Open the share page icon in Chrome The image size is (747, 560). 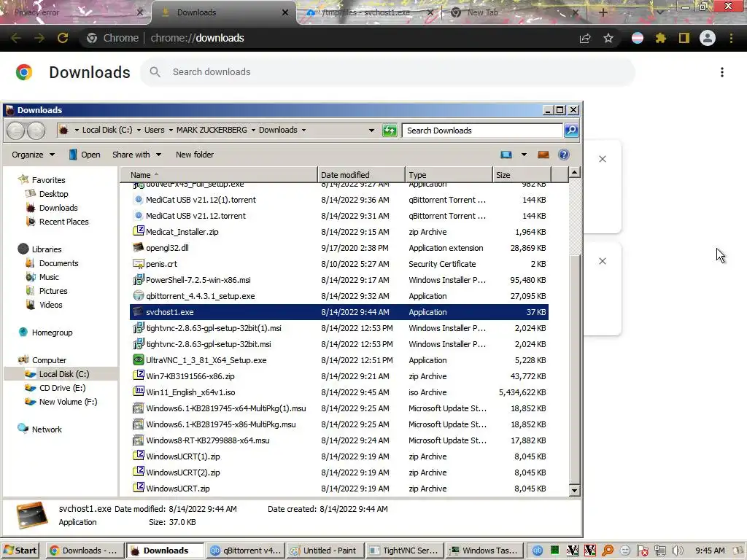(585, 38)
